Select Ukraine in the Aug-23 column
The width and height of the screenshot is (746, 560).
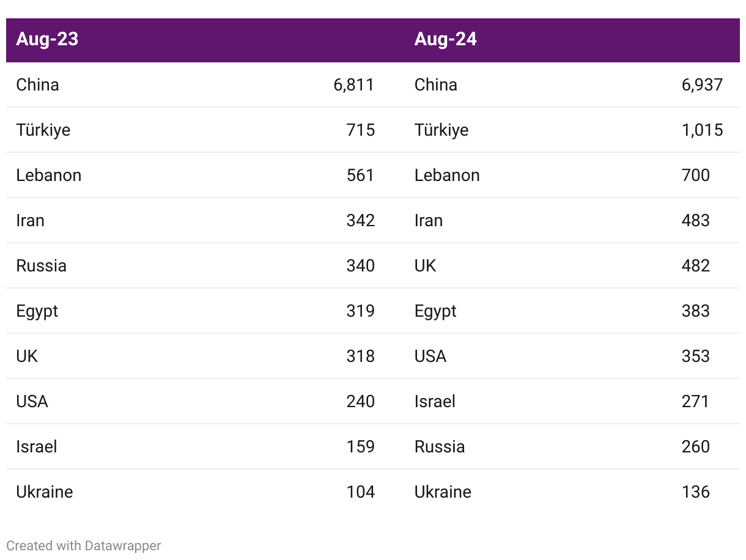point(45,492)
